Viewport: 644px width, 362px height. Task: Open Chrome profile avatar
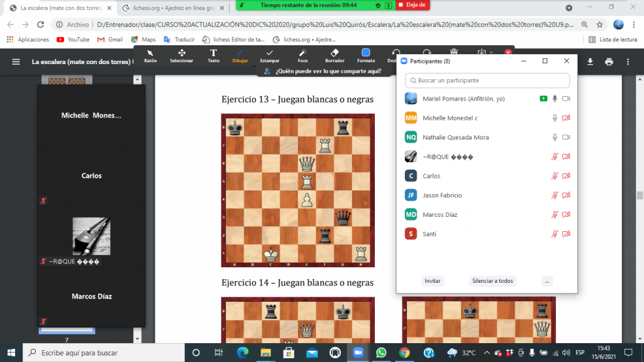pos(618,25)
